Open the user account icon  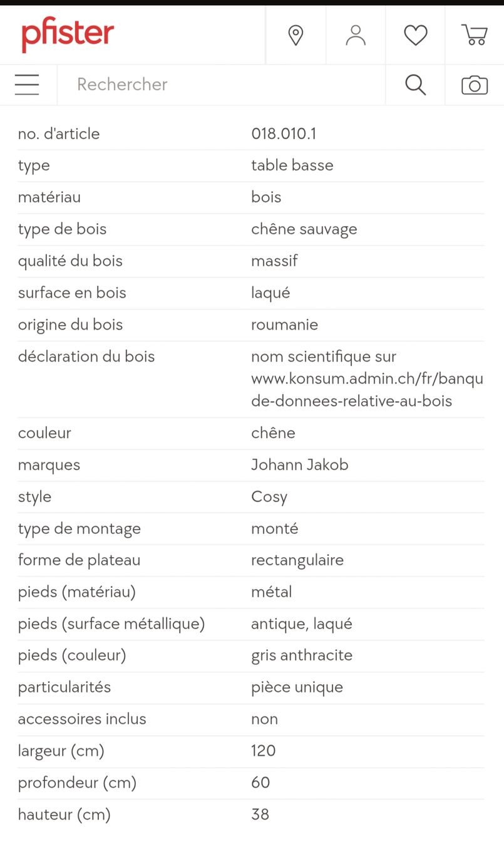pos(355,36)
